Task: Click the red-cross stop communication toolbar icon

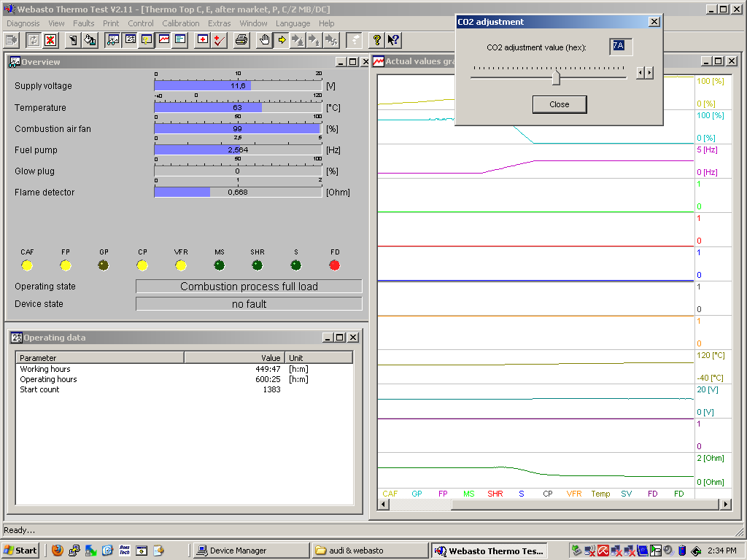Action: point(50,39)
